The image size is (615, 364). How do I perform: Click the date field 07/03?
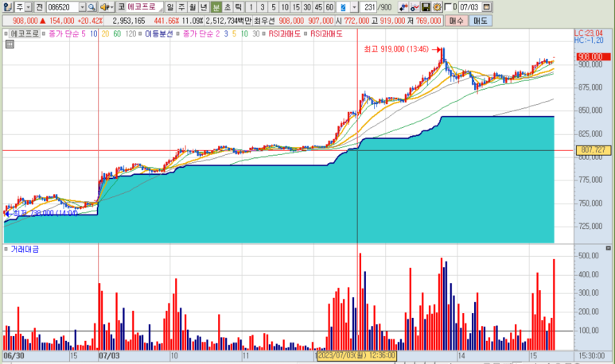point(469,7)
